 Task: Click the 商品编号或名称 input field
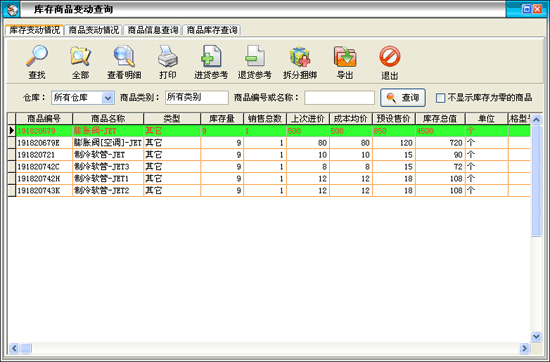[x=340, y=98]
